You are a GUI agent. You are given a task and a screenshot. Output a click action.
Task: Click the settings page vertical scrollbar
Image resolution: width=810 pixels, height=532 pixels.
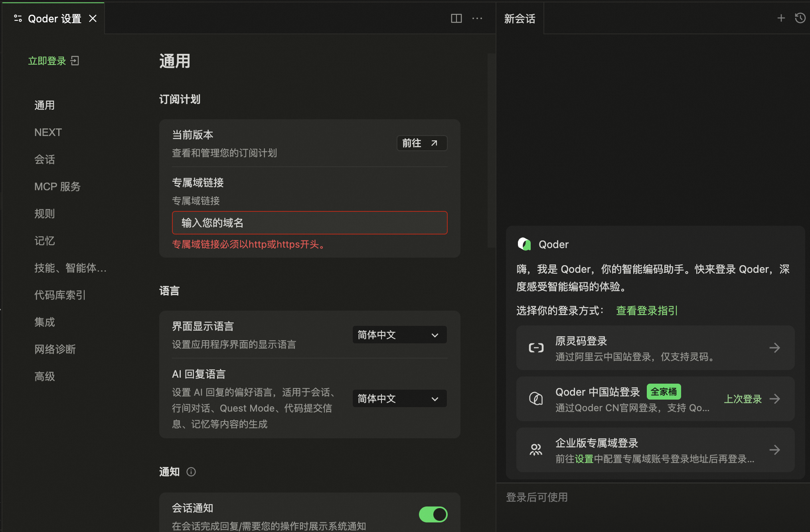pos(491,150)
